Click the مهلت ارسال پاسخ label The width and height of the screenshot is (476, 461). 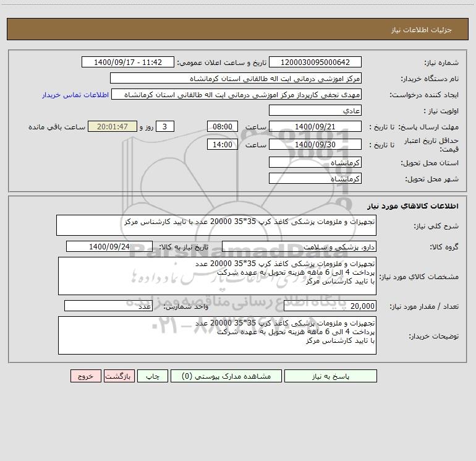(428, 127)
